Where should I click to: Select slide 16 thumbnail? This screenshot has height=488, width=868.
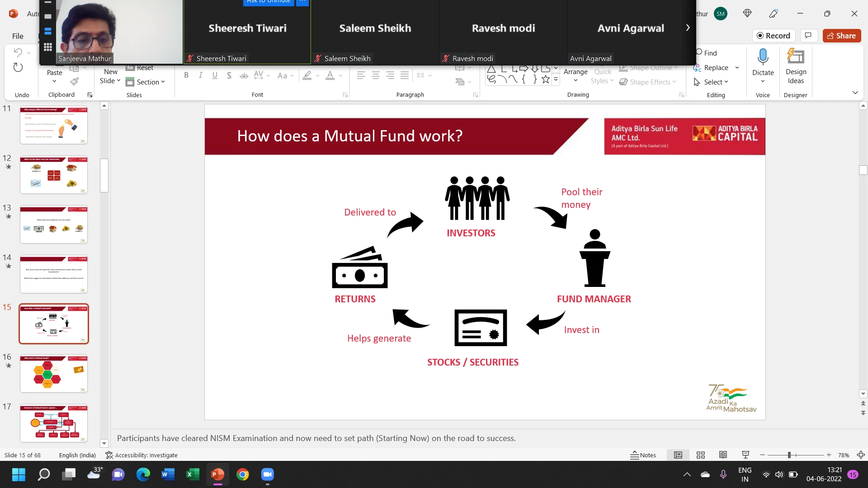(54, 373)
